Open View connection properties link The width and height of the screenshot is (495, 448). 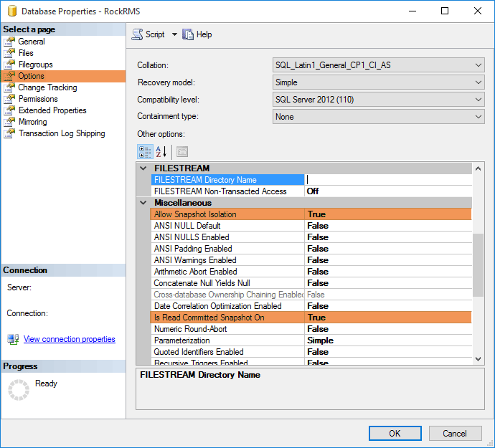tap(69, 339)
